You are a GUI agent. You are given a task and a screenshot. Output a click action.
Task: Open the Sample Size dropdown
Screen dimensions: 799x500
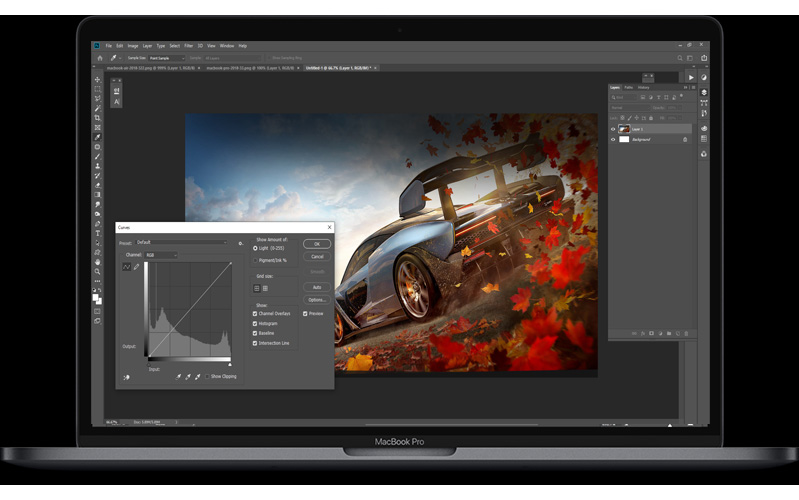point(167,58)
